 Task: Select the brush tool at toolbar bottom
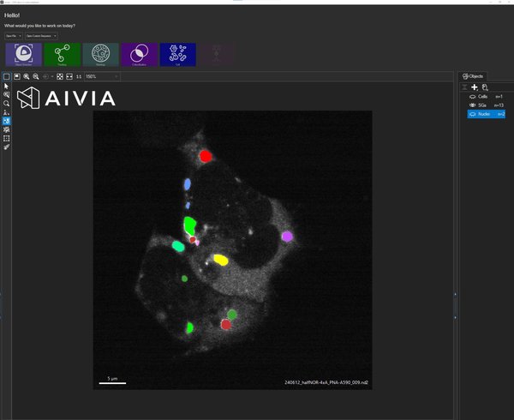pyautogui.click(x=6, y=147)
